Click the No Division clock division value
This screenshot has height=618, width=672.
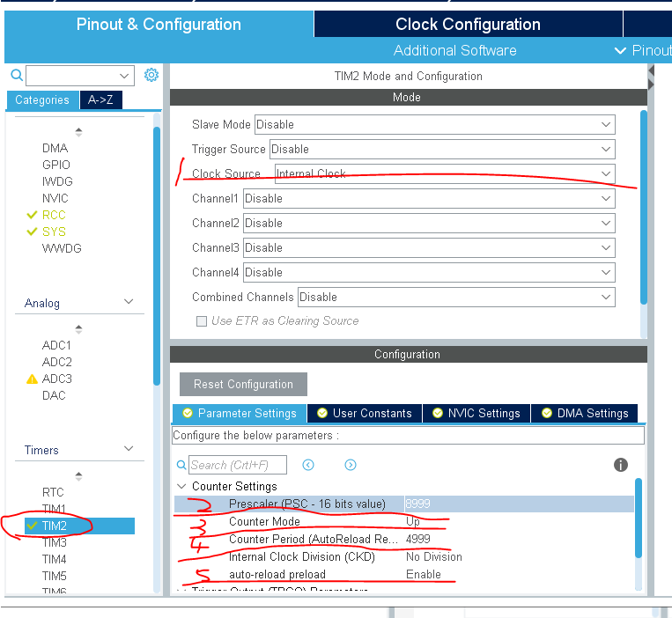click(x=434, y=556)
